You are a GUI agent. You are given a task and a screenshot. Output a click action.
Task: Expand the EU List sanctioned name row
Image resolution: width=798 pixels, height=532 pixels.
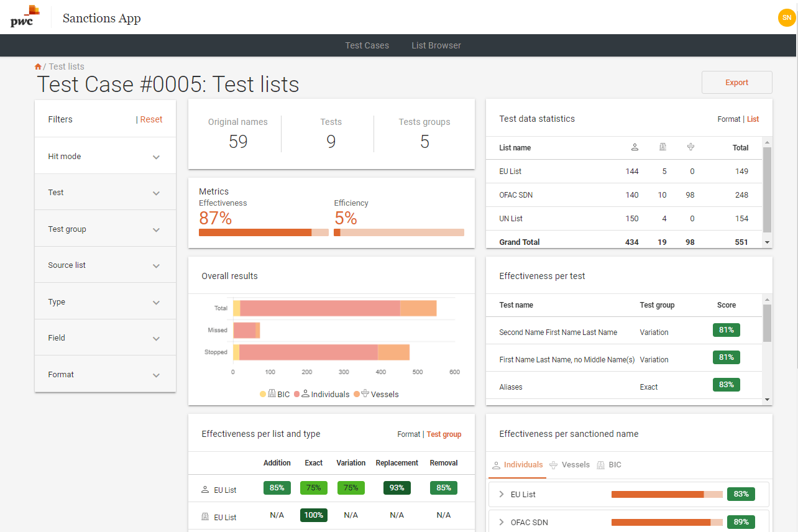502,494
